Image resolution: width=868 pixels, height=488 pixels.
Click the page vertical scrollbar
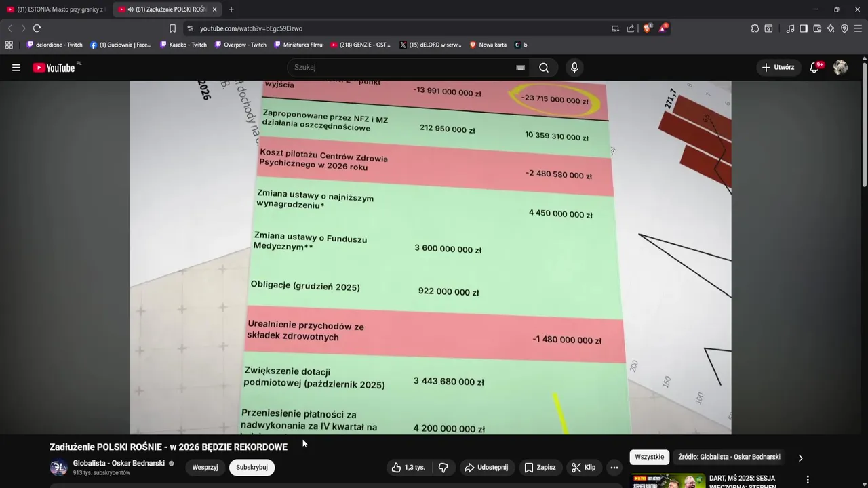865,125
